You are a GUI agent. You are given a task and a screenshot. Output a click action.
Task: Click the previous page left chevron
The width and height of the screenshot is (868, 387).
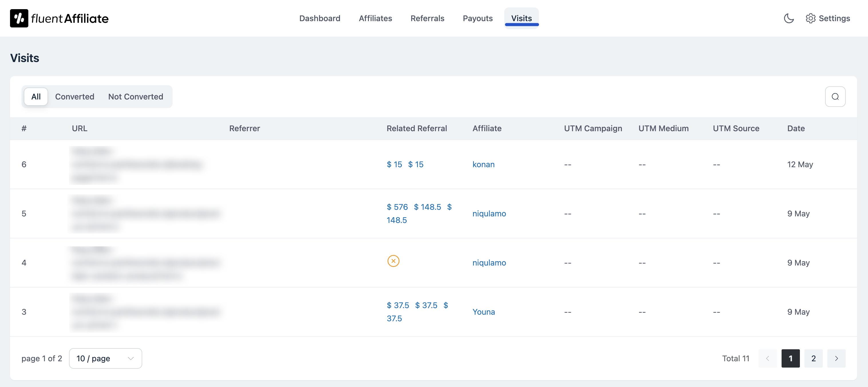(768, 358)
